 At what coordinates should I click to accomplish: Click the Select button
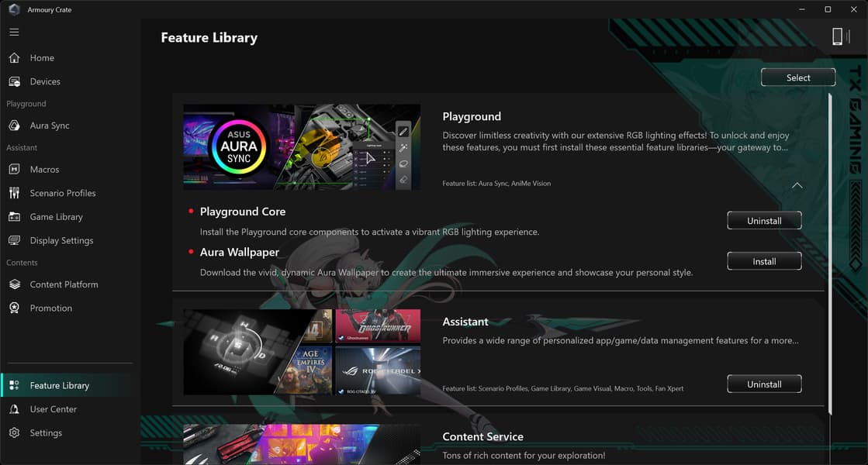[797, 77]
